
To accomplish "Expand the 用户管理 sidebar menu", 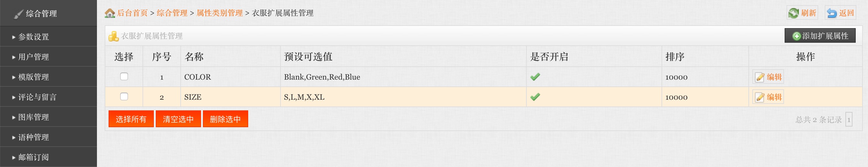I will [x=33, y=57].
